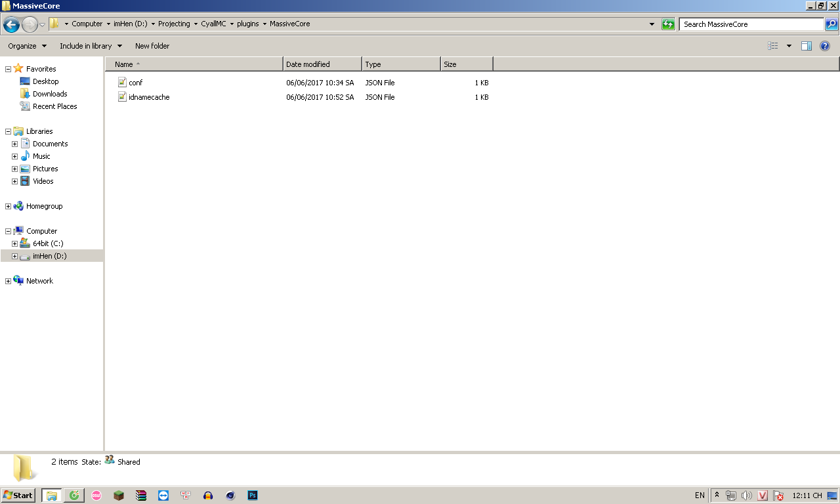Go back using the Back arrow button

[x=11, y=25]
